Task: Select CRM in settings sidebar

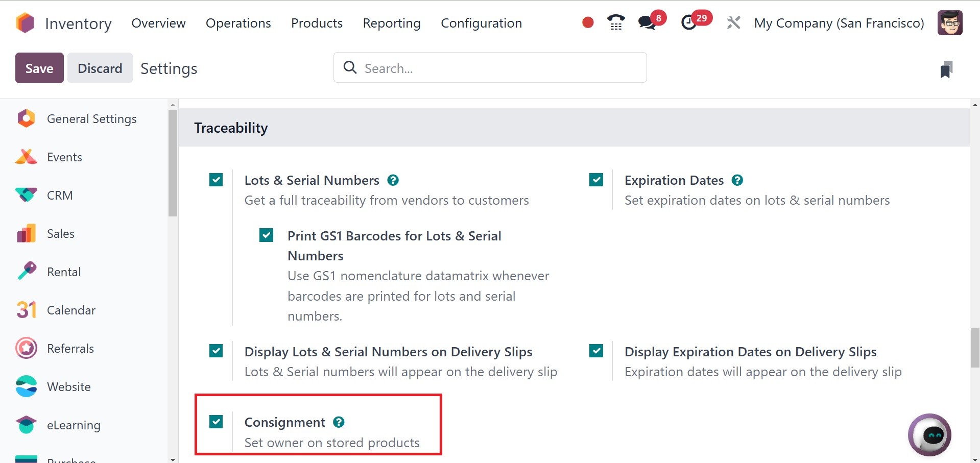Action: coord(60,196)
